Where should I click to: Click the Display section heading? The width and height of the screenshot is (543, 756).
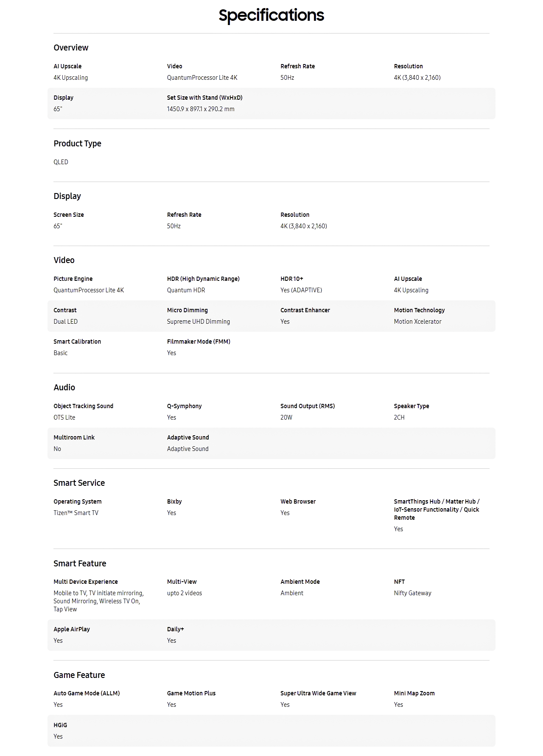coord(67,196)
